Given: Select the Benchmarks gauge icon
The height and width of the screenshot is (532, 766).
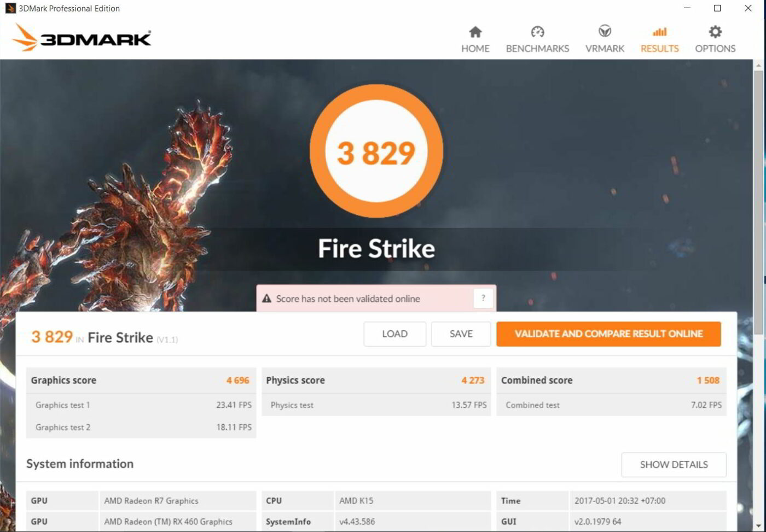Looking at the screenshot, I should coord(537,32).
